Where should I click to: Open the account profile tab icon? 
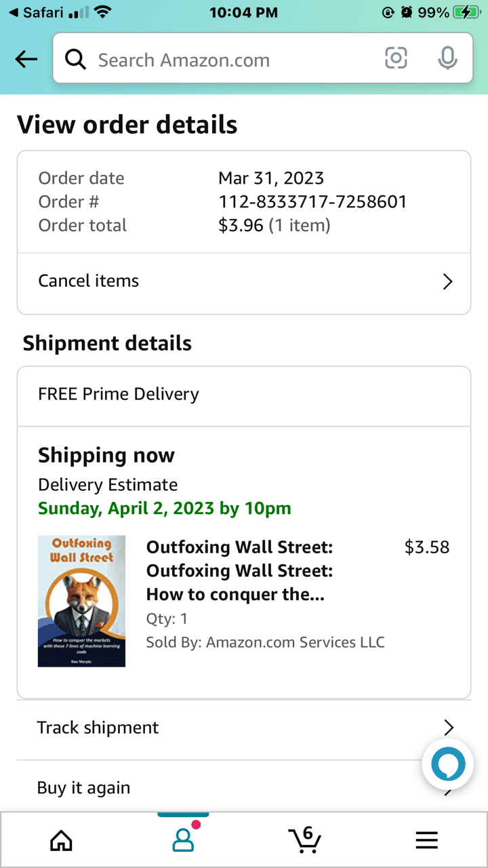pos(183,841)
